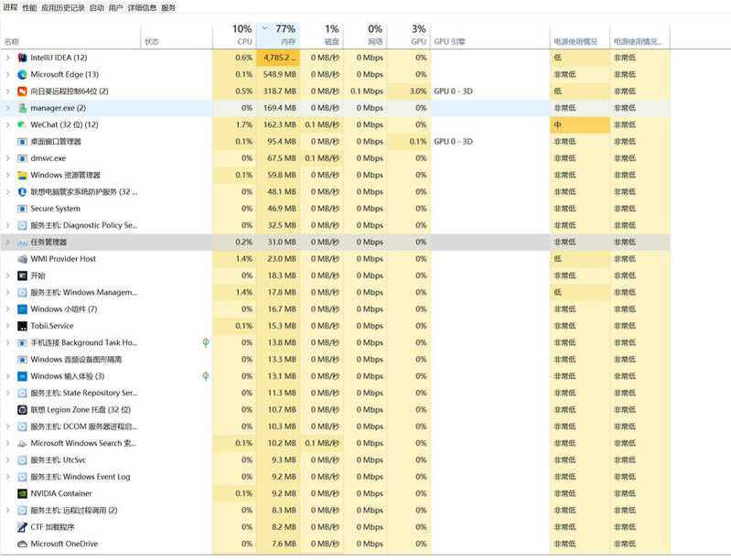
Task: Select the 服务主机: Windows Managem... row
Action: [x=335, y=293]
